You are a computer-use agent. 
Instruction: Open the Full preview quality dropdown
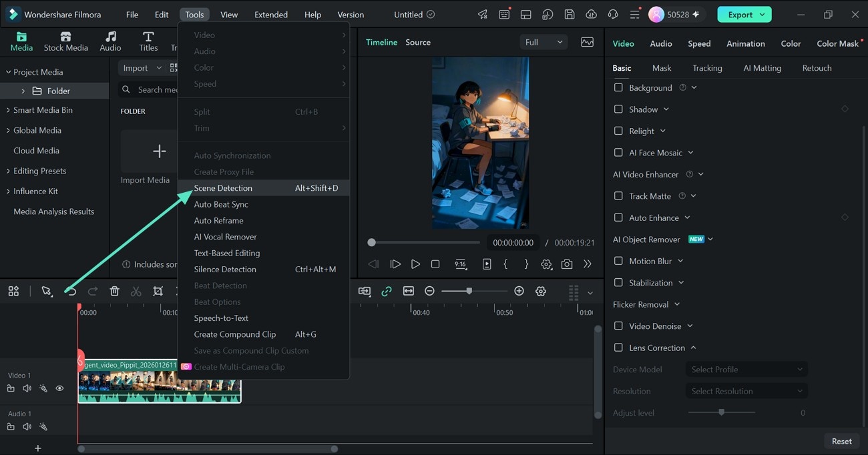(x=544, y=42)
